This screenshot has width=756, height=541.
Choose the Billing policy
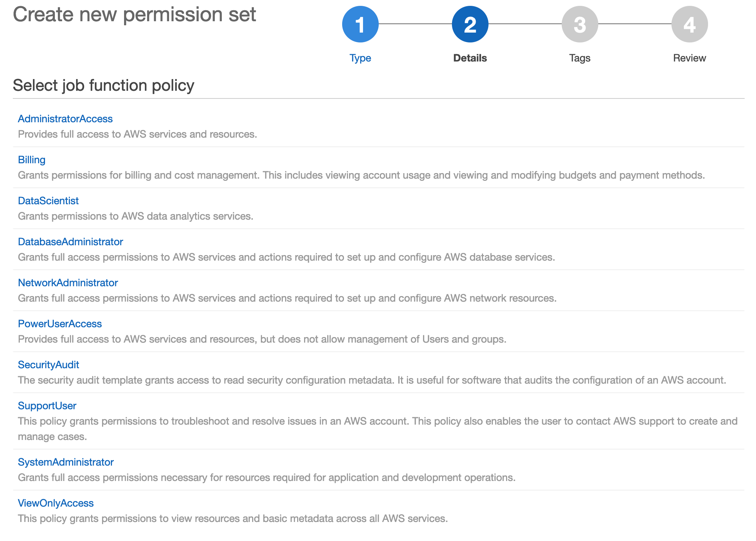tap(31, 160)
